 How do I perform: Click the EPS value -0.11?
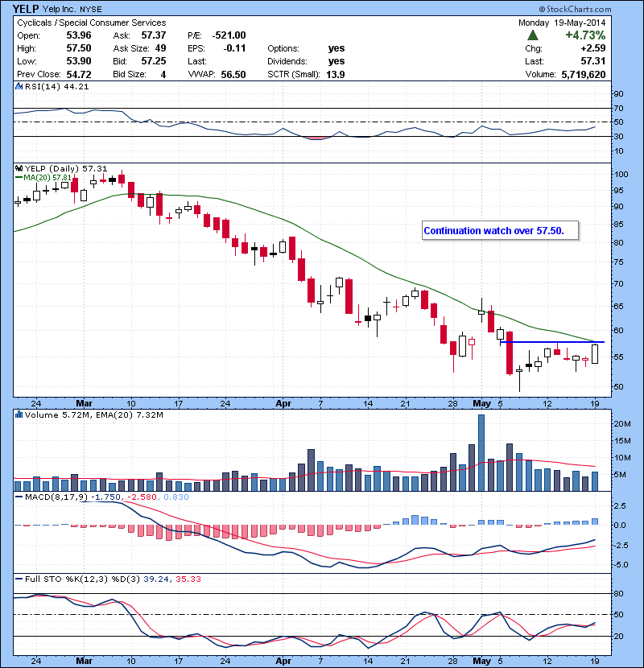[234, 48]
